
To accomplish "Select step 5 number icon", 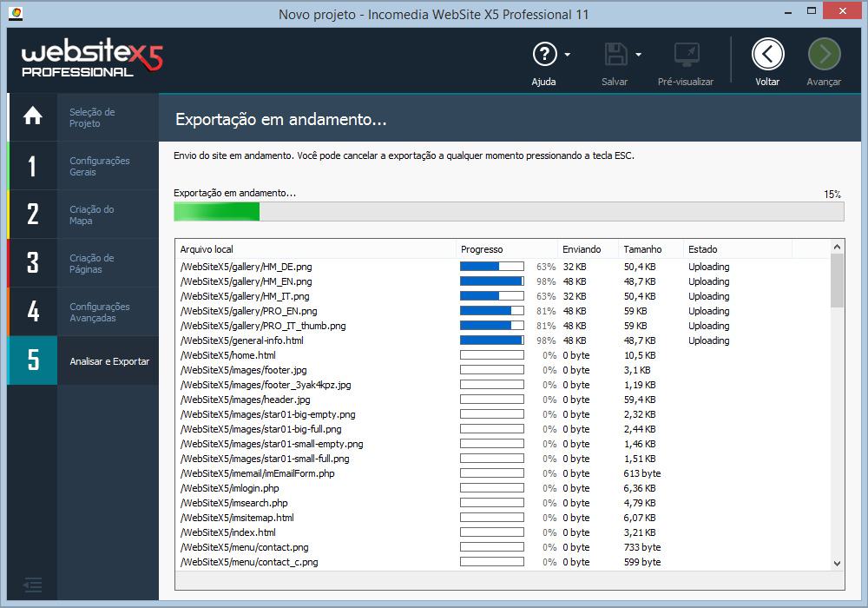I will 33,360.
